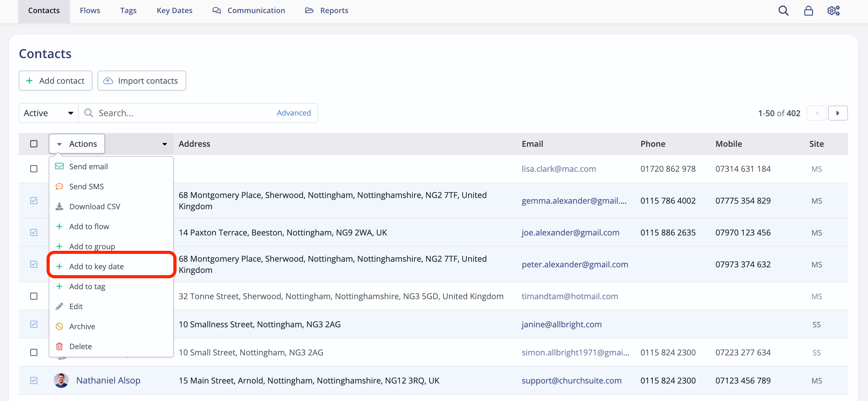Open the Advanced search link

(x=293, y=113)
